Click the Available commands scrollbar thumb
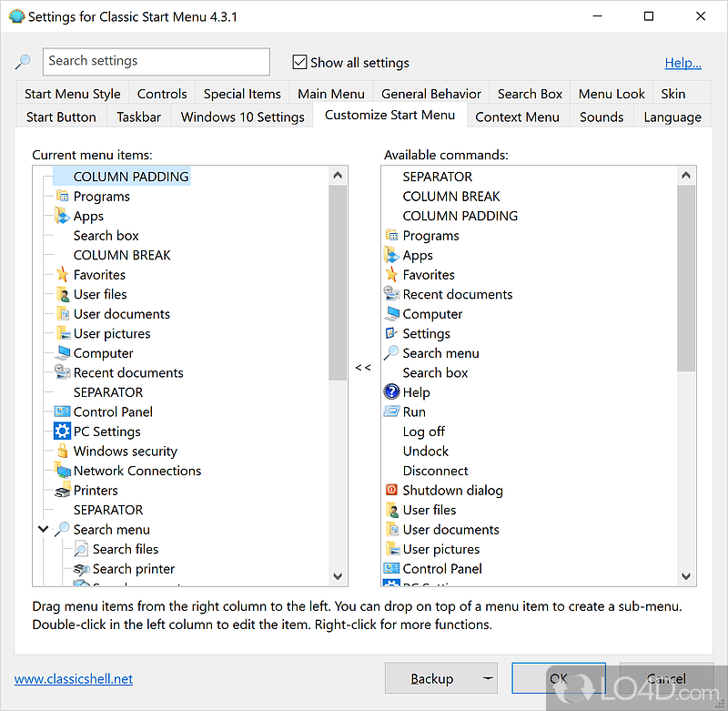Viewport: 728px width, 711px height. [686, 279]
